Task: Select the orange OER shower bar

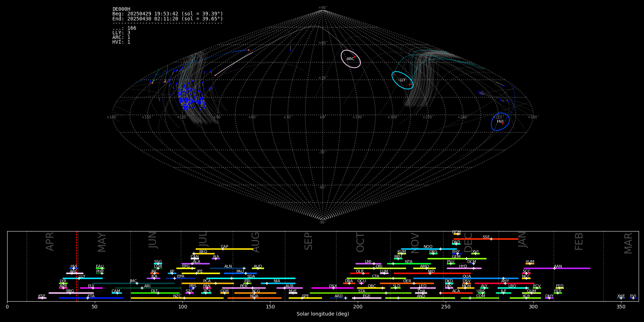Action: click(x=407, y=283)
